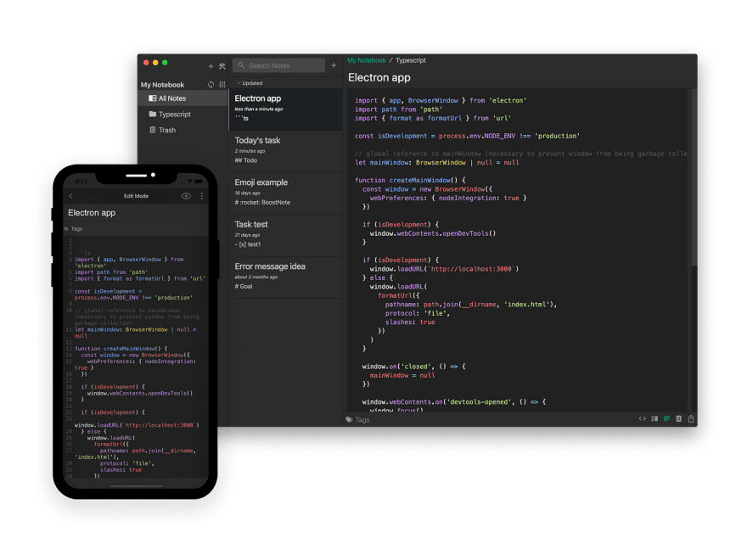Click the macOS green maximize button
The width and height of the screenshot is (747, 560).
[x=165, y=63]
